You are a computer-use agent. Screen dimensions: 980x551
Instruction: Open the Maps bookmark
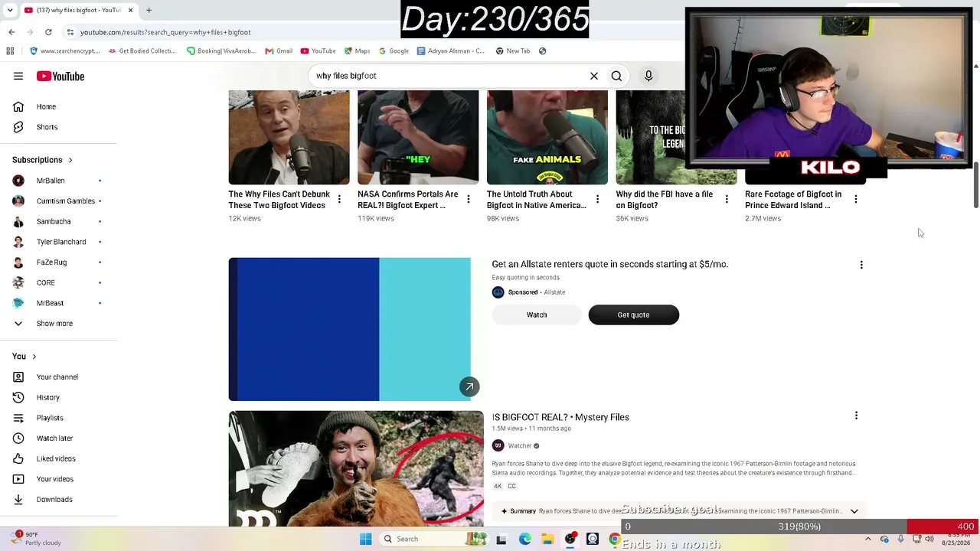(x=357, y=51)
